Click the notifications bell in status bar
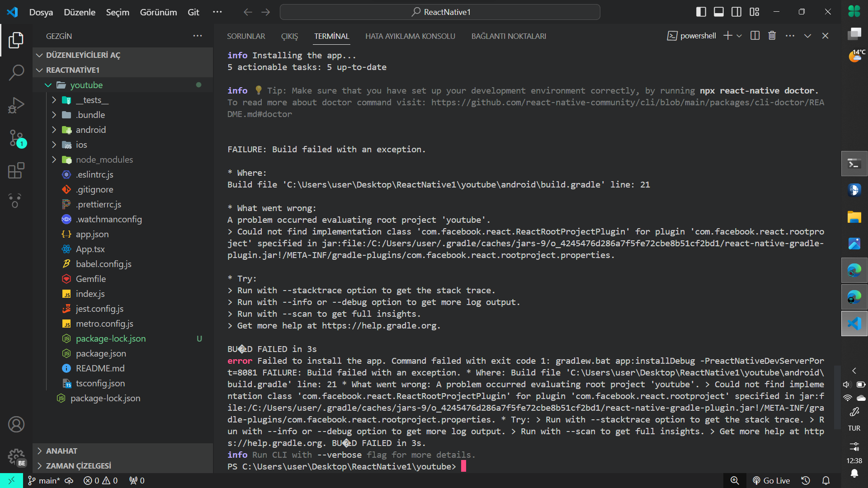Image resolution: width=868 pixels, height=488 pixels. (x=826, y=480)
